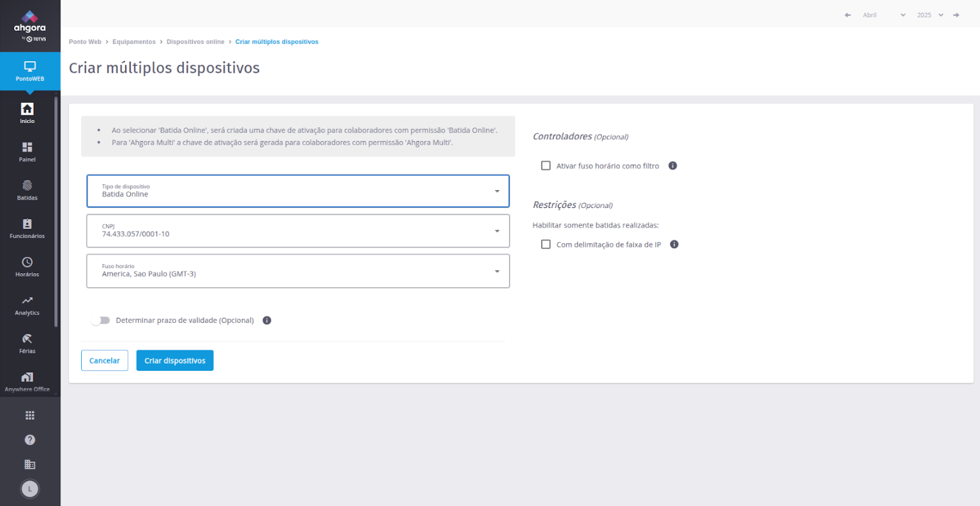This screenshot has width=980, height=506.
Task: Click the Ahgora logo
Action: click(30, 26)
